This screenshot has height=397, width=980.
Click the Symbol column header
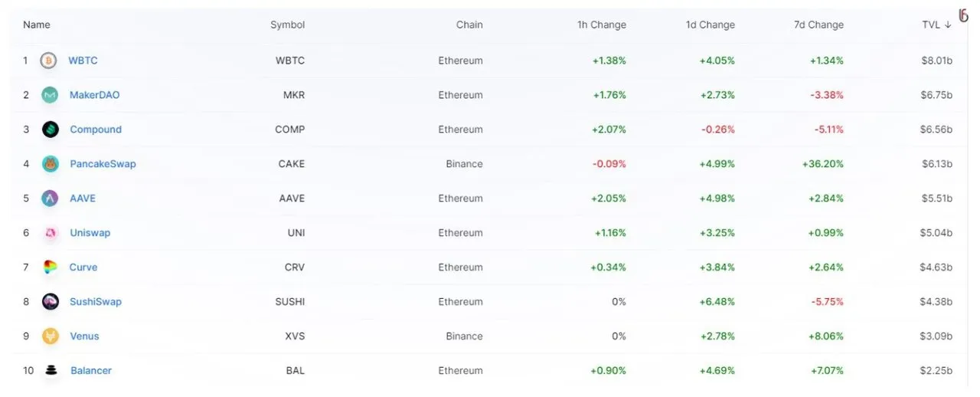point(287,25)
